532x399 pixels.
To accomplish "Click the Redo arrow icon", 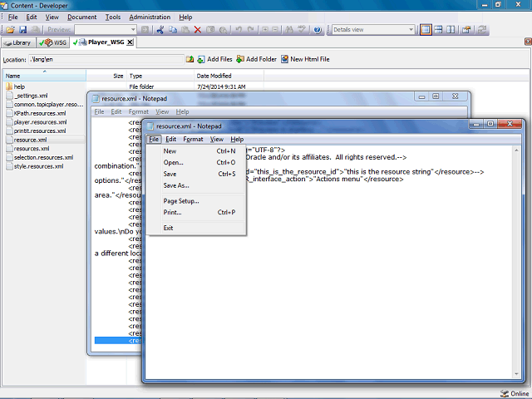I will click(251, 30).
